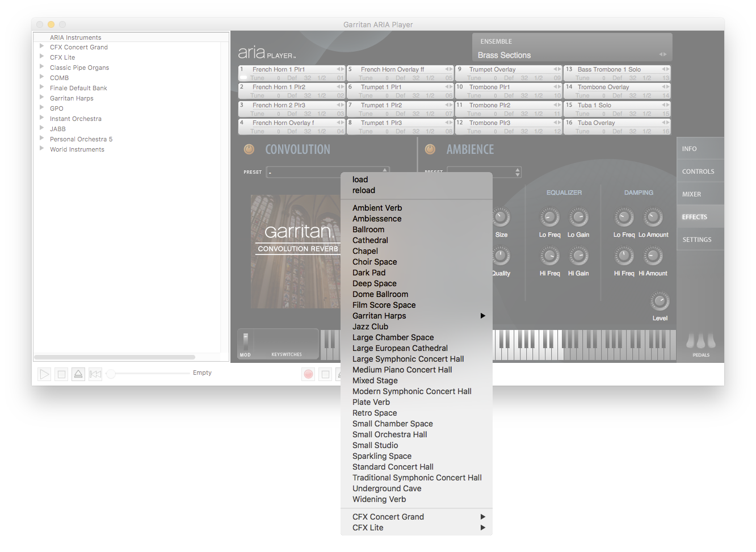Expand the Instant Orchestra tree item
This screenshot has height=552, width=756.
coord(41,118)
